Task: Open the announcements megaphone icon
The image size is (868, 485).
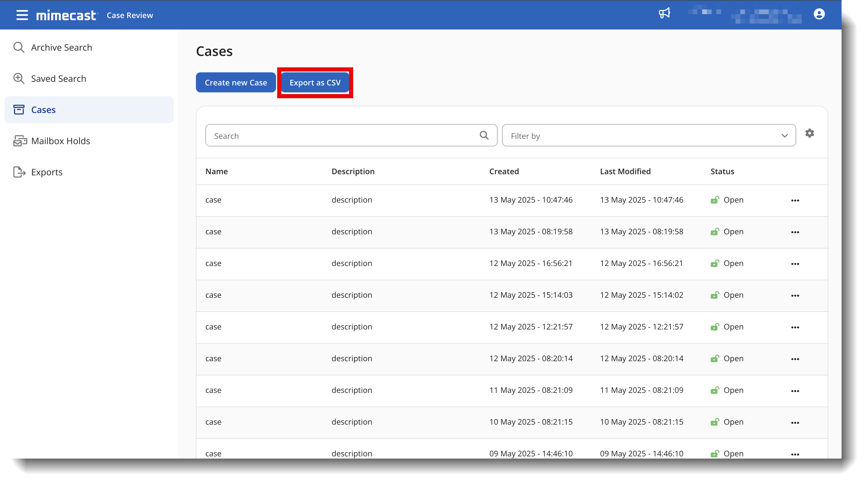Action: 665,13
